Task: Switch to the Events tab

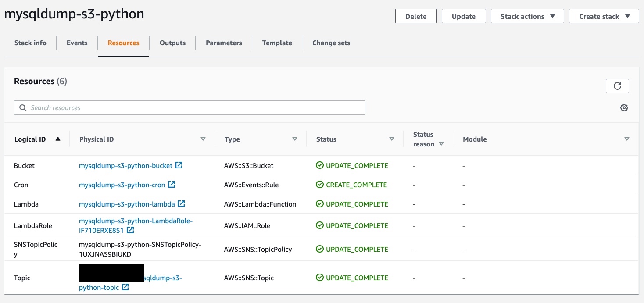Action: [77, 43]
